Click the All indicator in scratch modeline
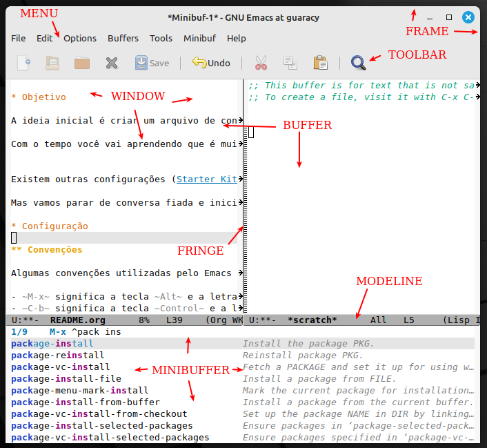This screenshot has height=448, width=487. tap(378, 320)
